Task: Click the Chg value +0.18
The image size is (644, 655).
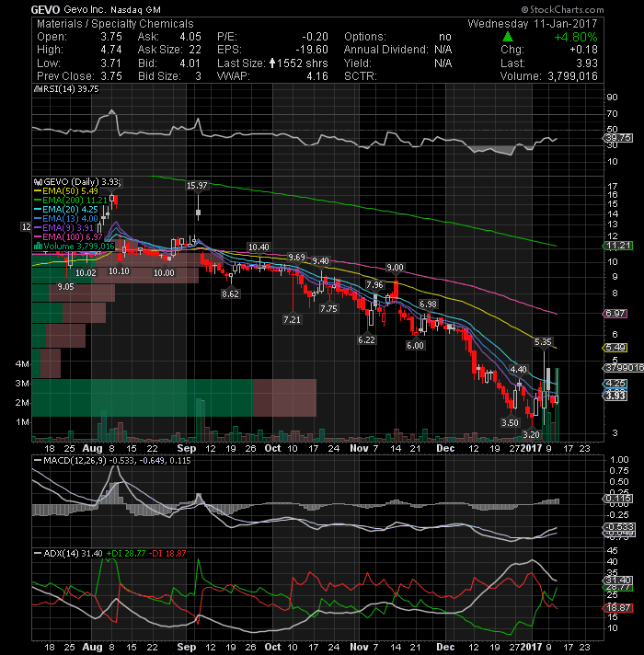Action: pyautogui.click(x=584, y=50)
